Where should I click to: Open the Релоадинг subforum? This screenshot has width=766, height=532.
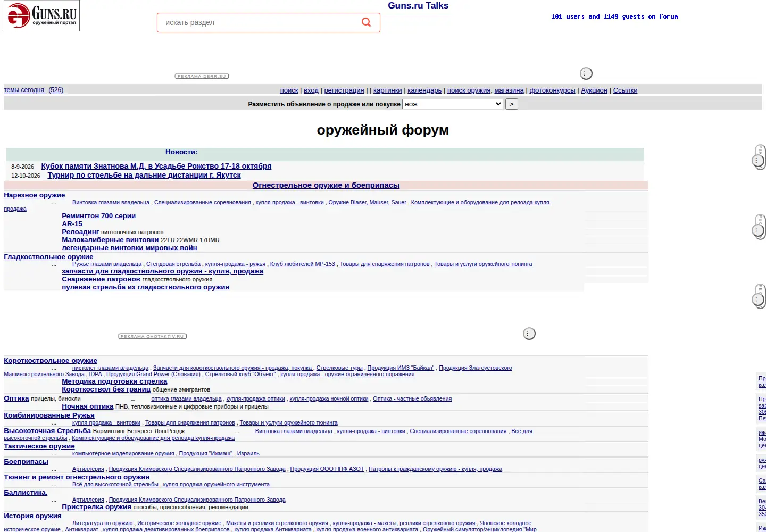tap(80, 232)
